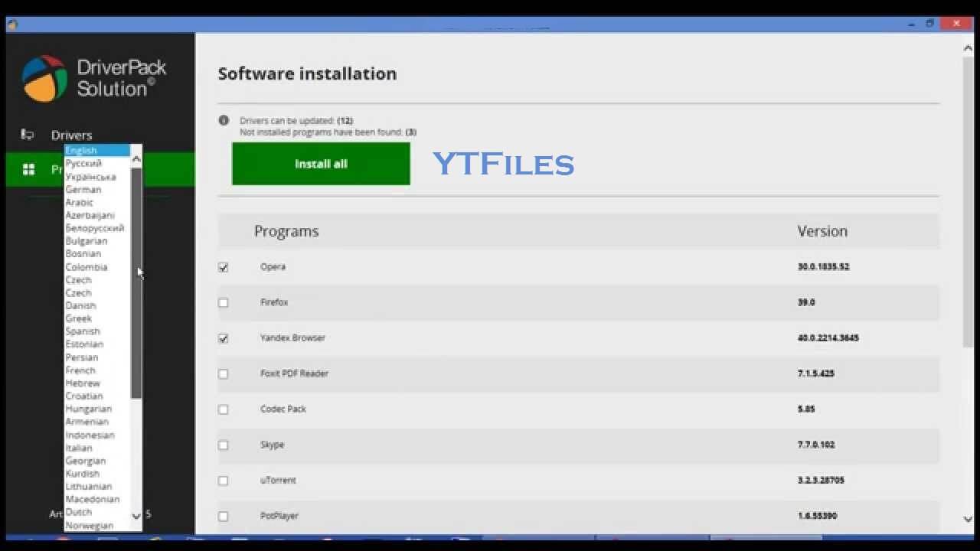Select Indonesian from the language list

[97, 435]
